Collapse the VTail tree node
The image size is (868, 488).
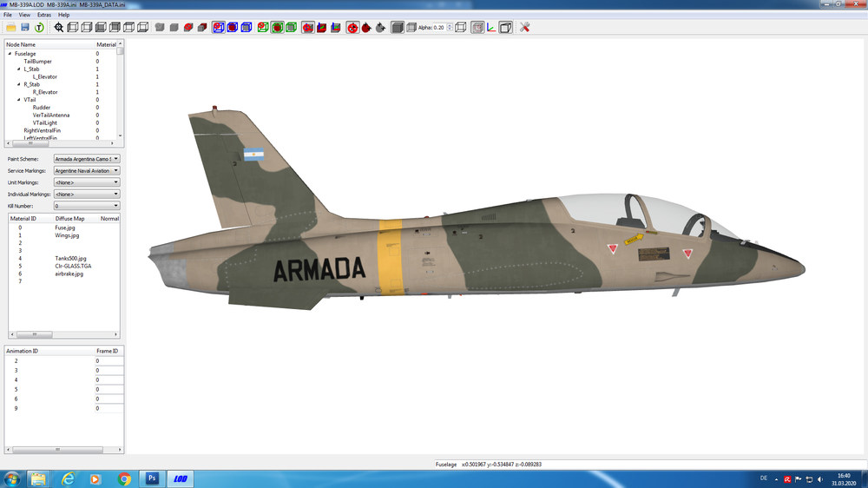[19, 100]
